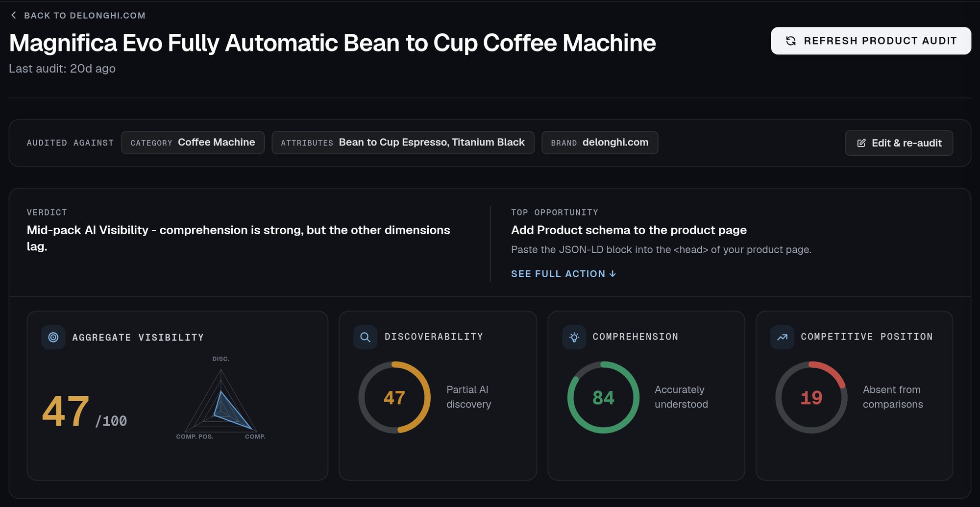This screenshot has width=980, height=507.
Task: Select the Category Coffee Machine chip
Action: click(193, 143)
